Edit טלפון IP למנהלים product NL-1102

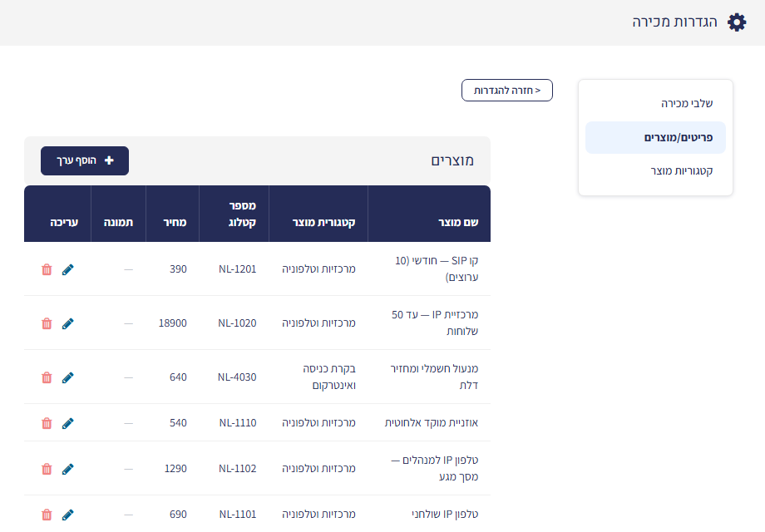68,469
